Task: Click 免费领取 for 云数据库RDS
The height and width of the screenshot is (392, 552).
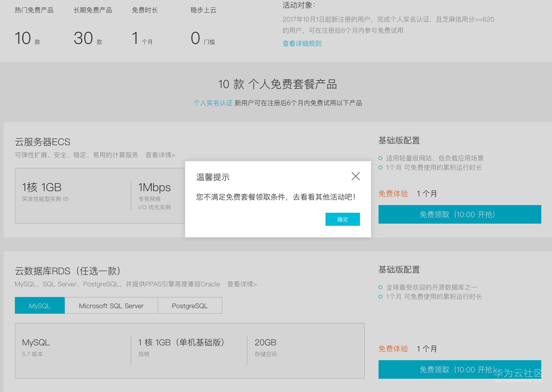Action: click(460, 369)
